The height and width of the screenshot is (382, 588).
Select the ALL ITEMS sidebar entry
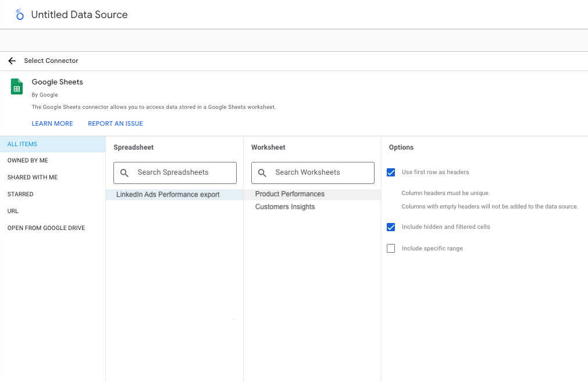point(22,144)
